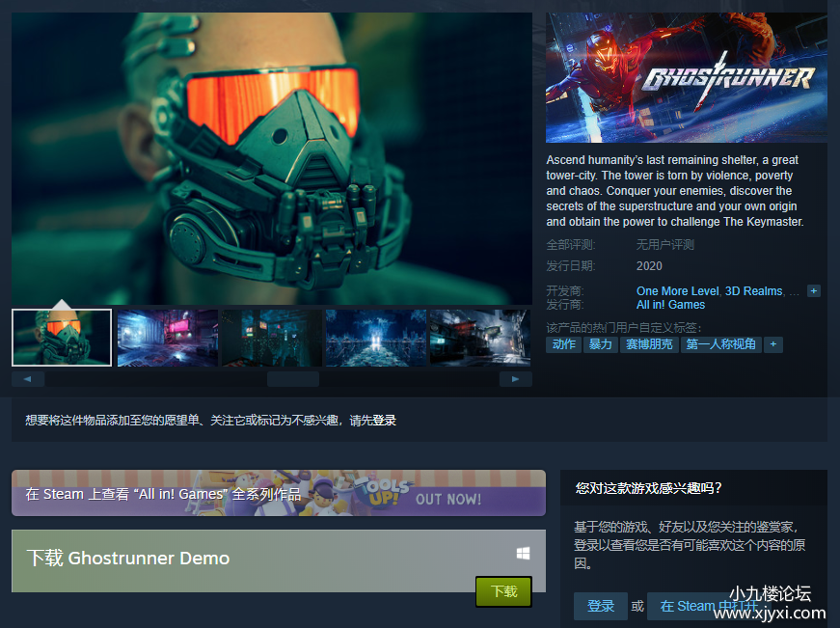Select the dark city street thumbnail
This screenshot has width=840, height=628.
[x=480, y=338]
